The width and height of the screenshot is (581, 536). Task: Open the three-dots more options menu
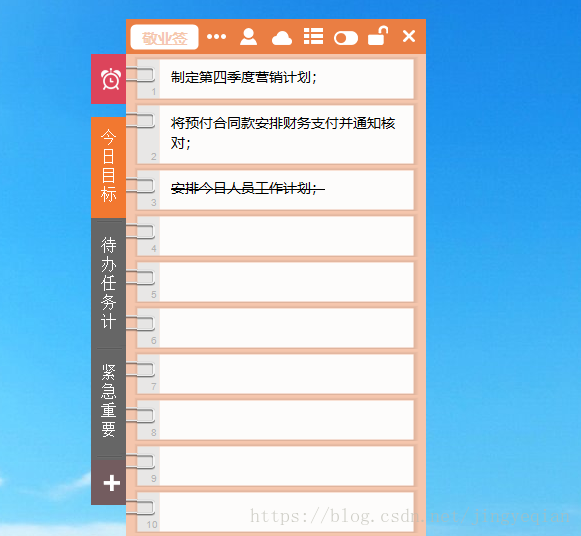pyautogui.click(x=216, y=36)
